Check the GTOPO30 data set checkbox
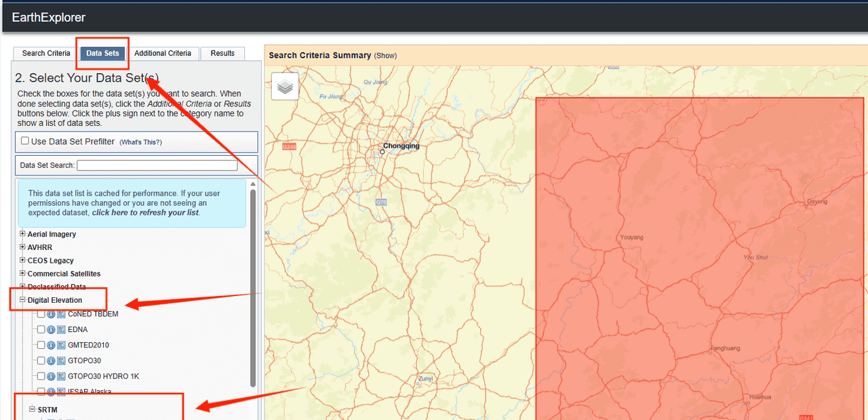Screen dimensions: 868x420 point(41,361)
